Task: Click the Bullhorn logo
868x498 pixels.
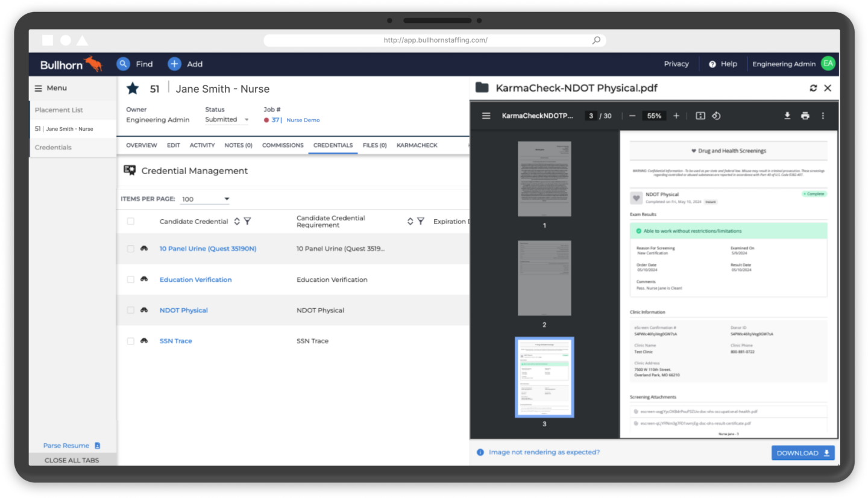Action: click(x=71, y=64)
